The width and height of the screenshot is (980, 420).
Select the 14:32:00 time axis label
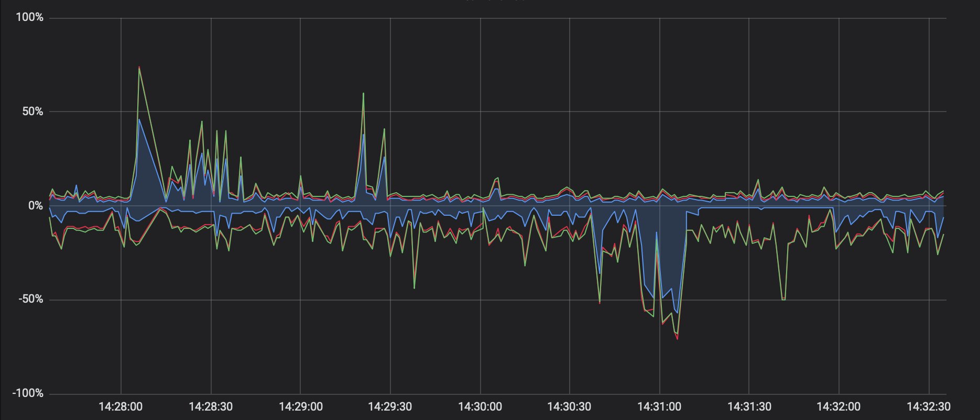[839, 406]
